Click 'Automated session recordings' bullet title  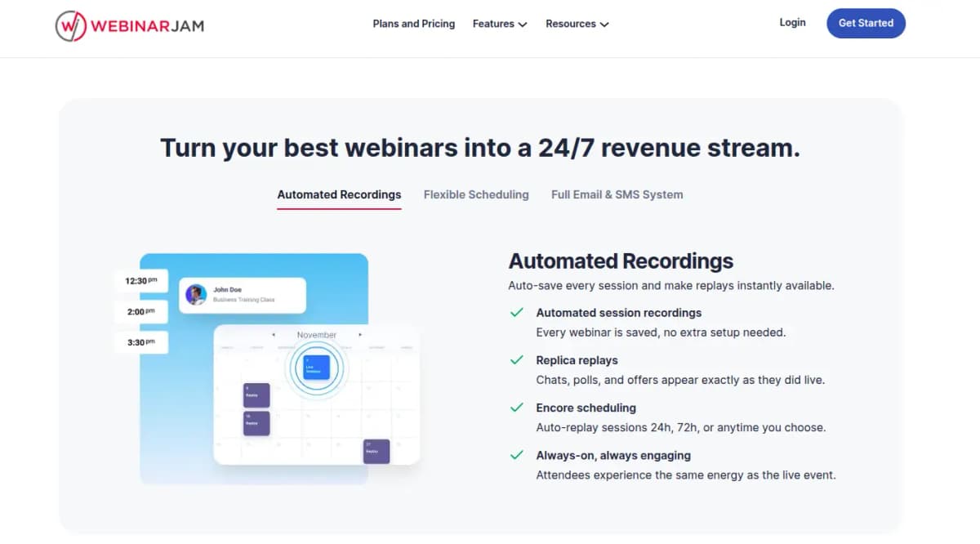pyautogui.click(x=619, y=313)
